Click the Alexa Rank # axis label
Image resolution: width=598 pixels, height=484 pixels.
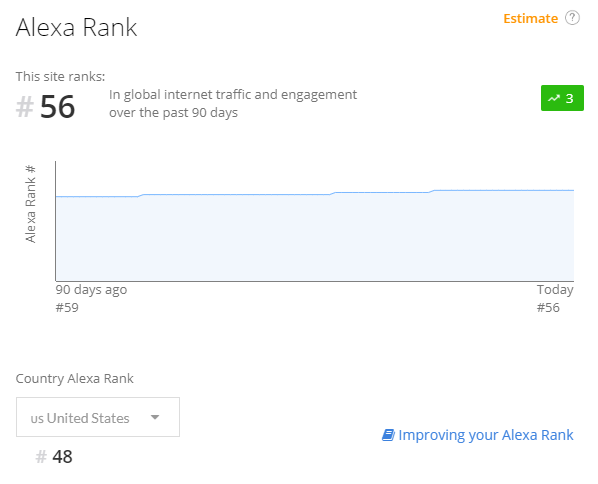tap(31, 204)
